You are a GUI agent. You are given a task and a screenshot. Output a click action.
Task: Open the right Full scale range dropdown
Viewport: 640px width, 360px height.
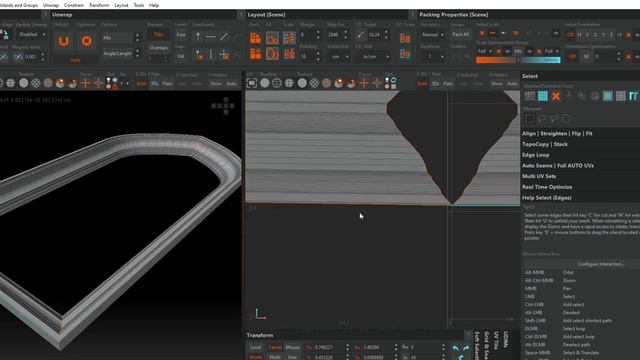coord(552,51)
